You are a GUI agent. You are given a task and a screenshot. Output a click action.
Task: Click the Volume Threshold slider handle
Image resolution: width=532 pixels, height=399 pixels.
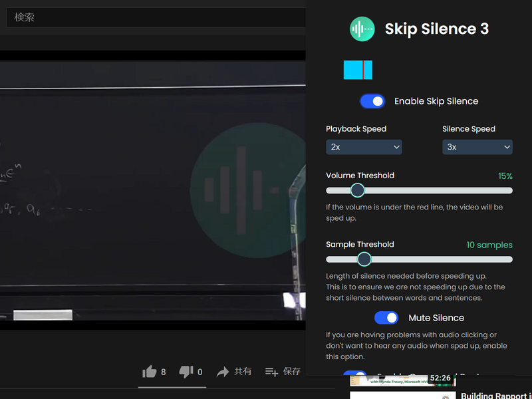pyautogui.click(x=357, y=190)
